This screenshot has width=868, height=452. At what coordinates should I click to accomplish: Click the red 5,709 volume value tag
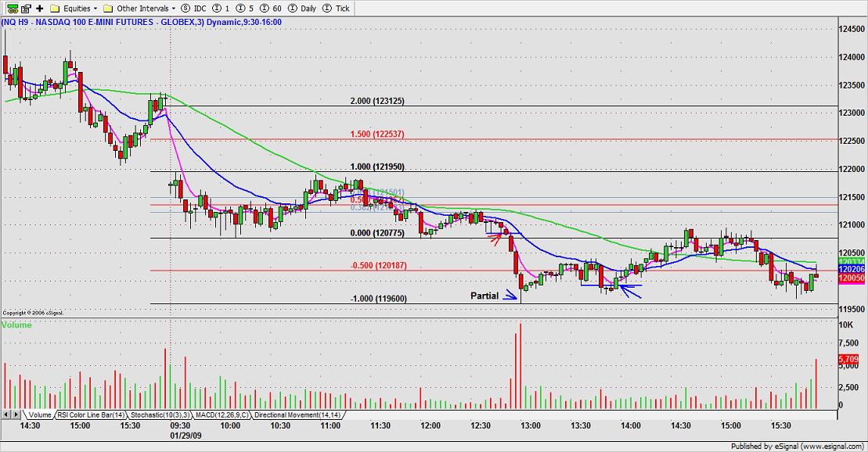pyautogui.click(x=848, y=360)
